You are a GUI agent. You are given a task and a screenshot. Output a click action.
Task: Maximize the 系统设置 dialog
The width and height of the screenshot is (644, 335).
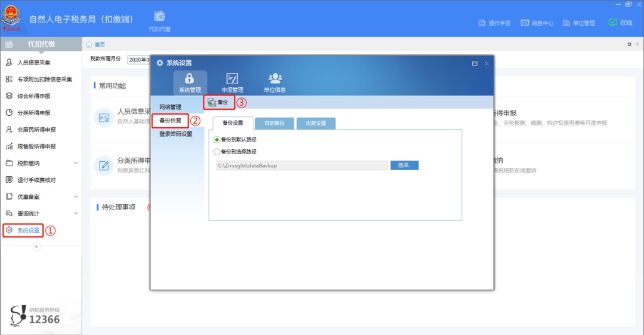[x=475, y=63]
